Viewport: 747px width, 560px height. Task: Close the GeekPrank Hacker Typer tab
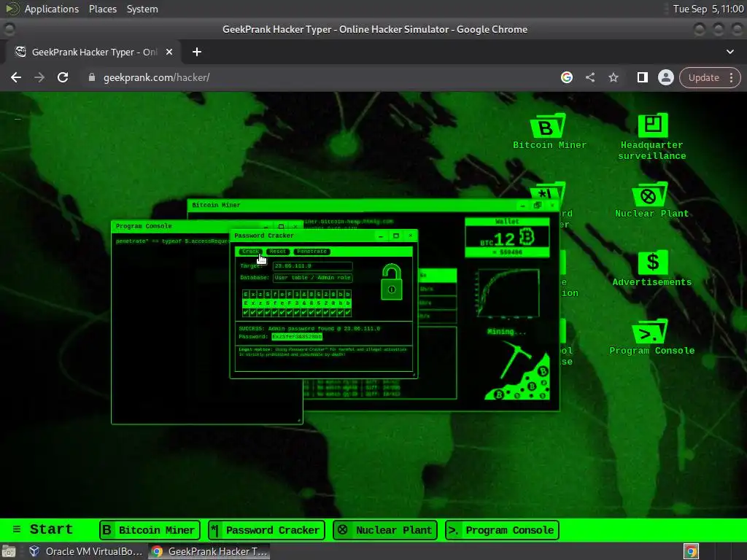[x=169, y=52]
